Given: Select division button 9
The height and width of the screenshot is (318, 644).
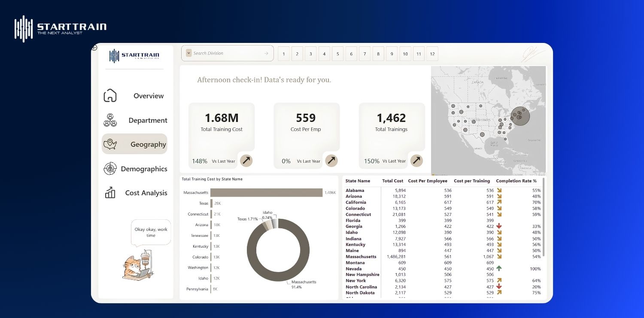Looking at the screenshot, I should tap(392, 54).
